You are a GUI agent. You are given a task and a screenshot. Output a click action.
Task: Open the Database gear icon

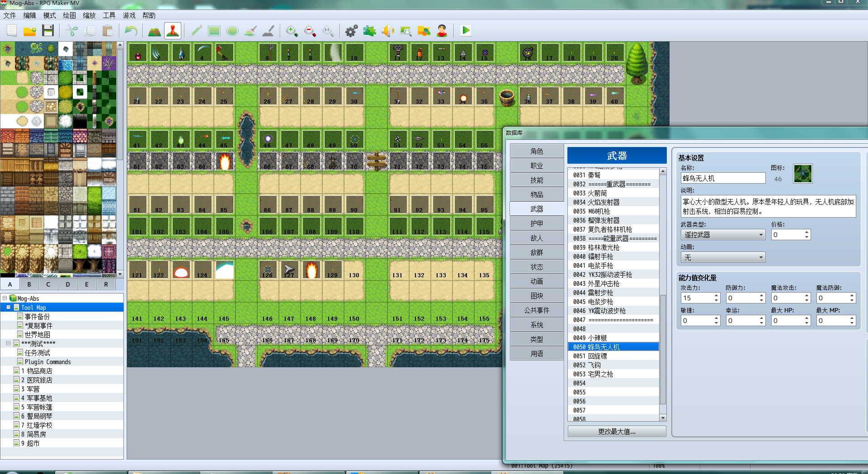[351, 31]
